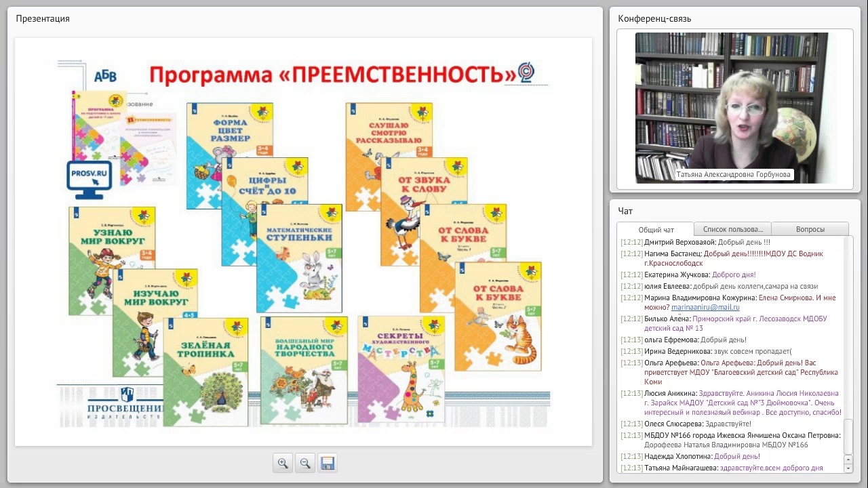Screen dimensions: 868x488
Task: Select the Секреты художественного мастерства cover
Action: (401, 369)
